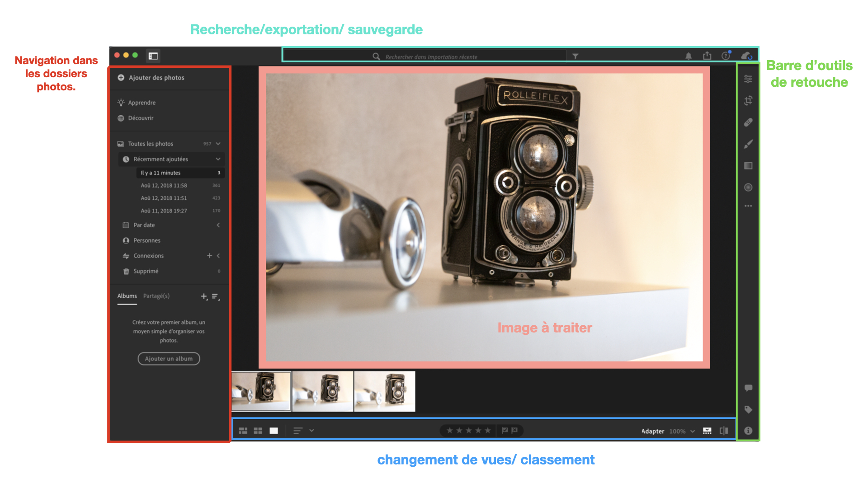
Task: Collapse the Récemment ajoutées section
Action: coord(218,159)
